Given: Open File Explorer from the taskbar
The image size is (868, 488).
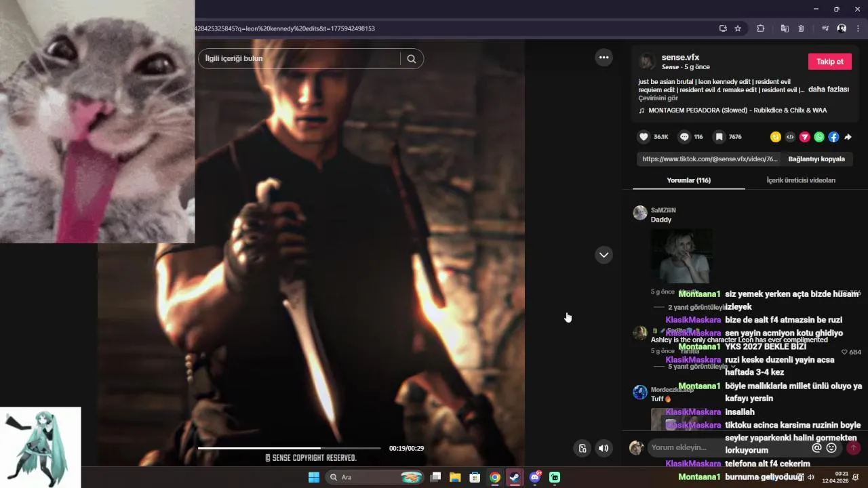Looking at the screenshot, I should tap(455, 477).
